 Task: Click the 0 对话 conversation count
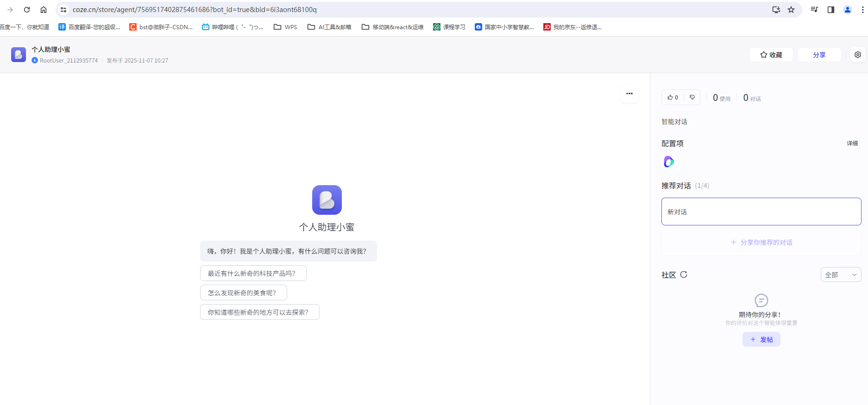click(x=752, y=98)
